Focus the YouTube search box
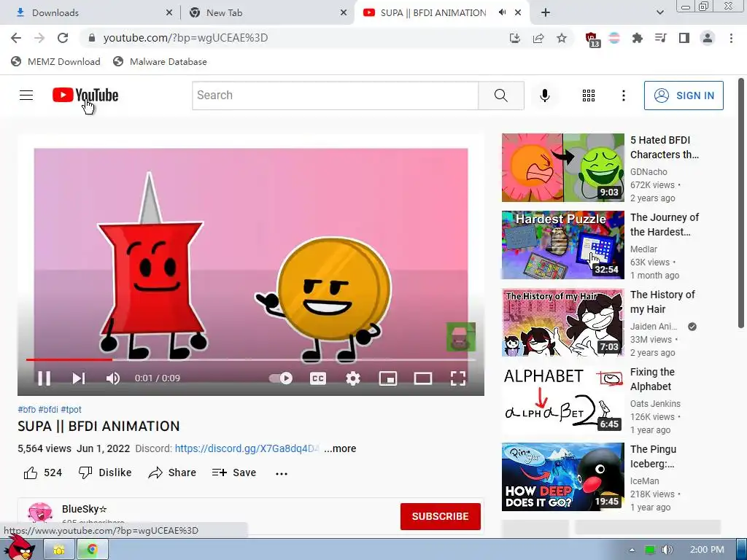This screenshot has height=560, width=747. click(x=335, y=96)
